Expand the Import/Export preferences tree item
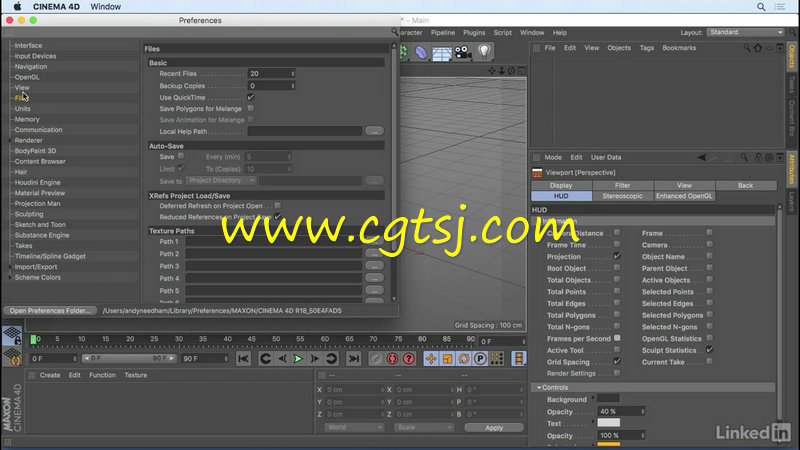The width and height of the screenshot is (800, 450). point(10,267)
